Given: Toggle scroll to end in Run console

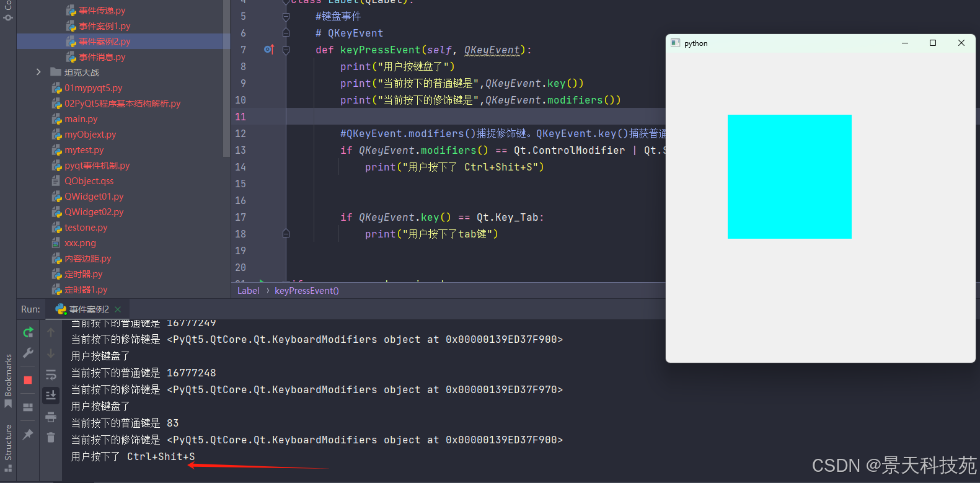Looking at the screenshot, I should tap(51, 395).
